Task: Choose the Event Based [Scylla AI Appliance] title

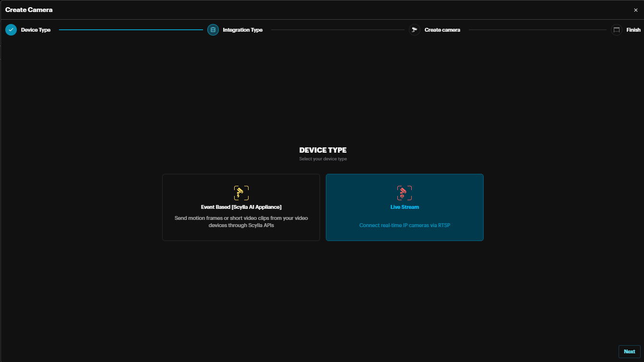Action: [x=241, y=207]
